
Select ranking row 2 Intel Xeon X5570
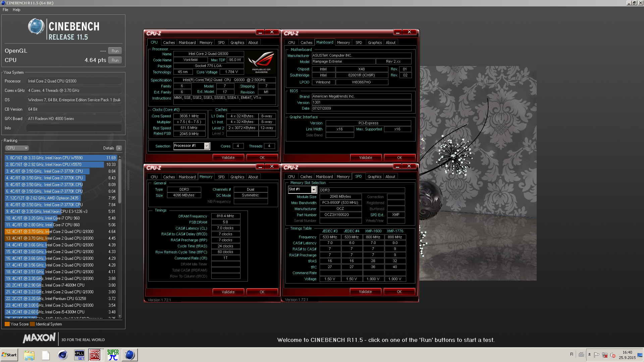pyautogui.click(x=60, y=165)
